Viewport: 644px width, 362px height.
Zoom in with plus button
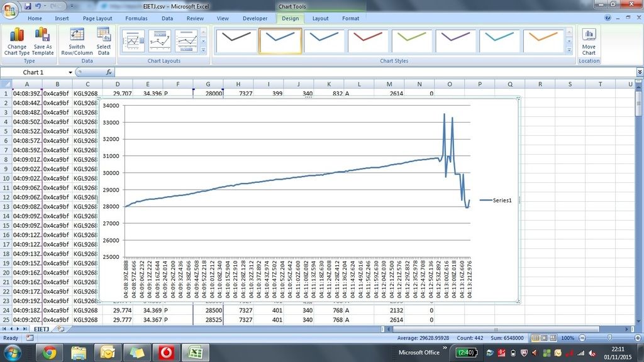638,337
